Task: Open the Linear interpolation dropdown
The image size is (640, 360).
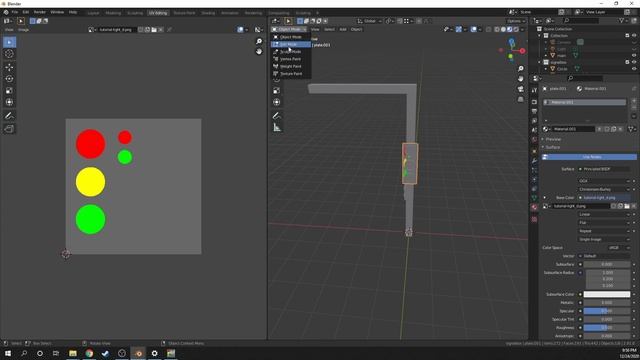Action: point(604,214)
